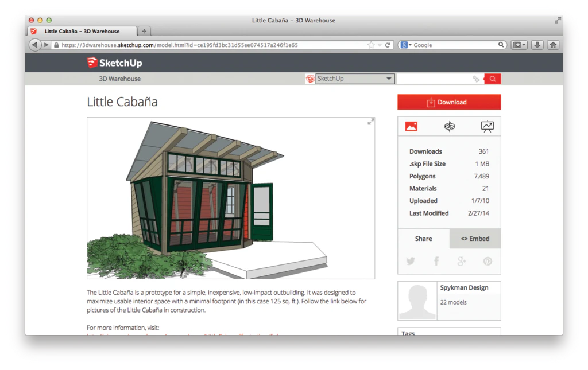The image size is (588, 370).
Task: Switch to the Embed tab
Action: [475, 239]
